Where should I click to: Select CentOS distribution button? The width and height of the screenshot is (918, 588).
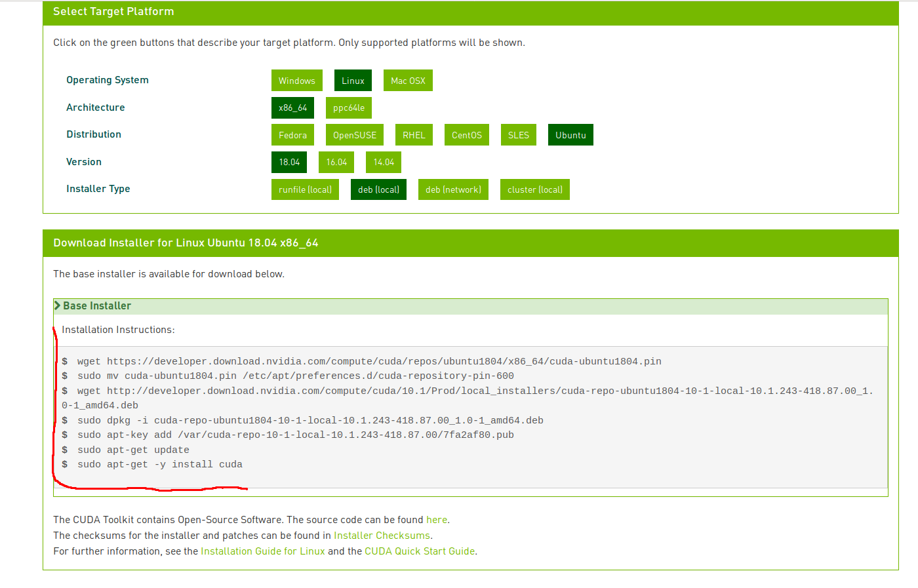coord(467,135)
